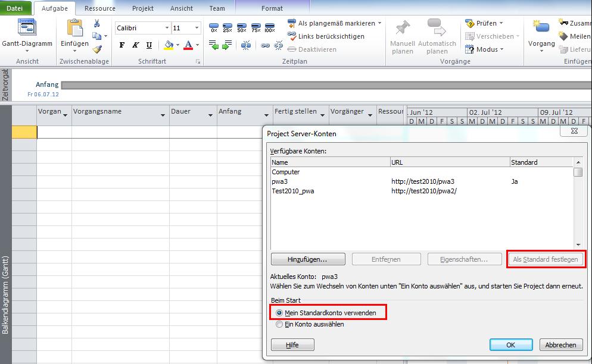Click the Manuell planen pushpin icon
The image size is (592, 364).
pyautogui.click(x=403, y=29)
